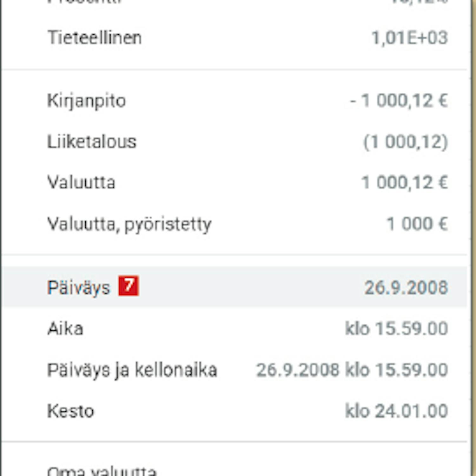Screen dimensions: 476x476
Task: Choose Päiväys ja kellonaika format
Action: 235,370
